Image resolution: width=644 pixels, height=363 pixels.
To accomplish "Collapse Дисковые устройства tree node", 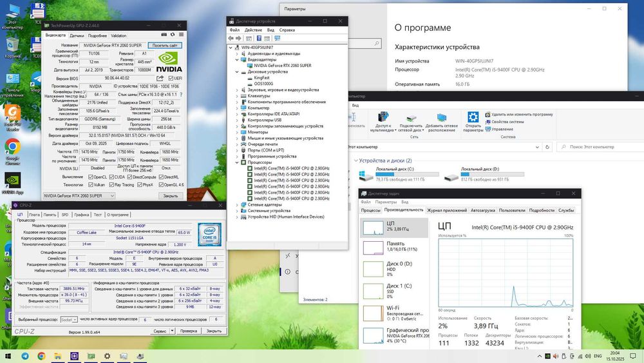I will point(237,72).
